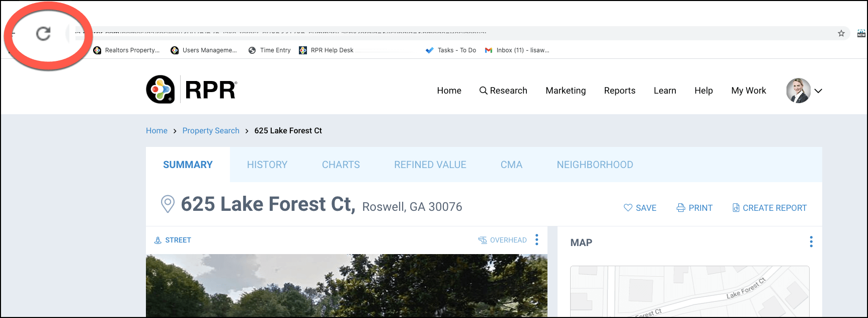Click the map pin icon beside address
This screenshot has height=318, width=868.
[x=168, y=204]
